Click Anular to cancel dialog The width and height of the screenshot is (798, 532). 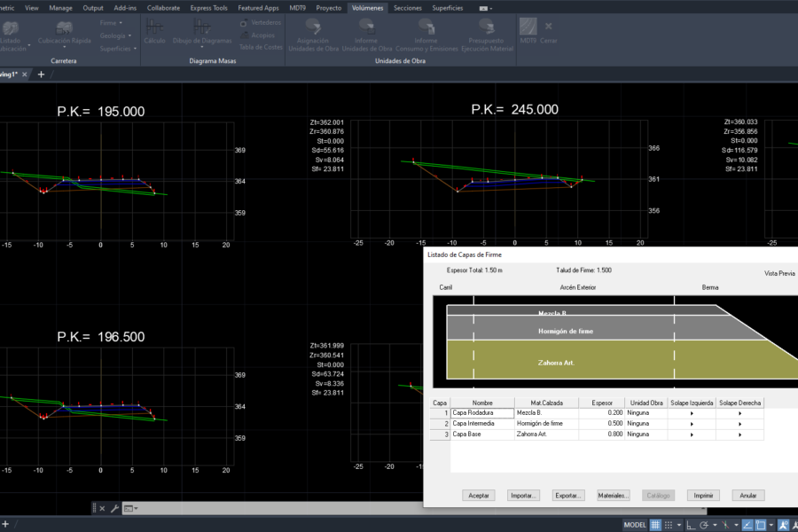748,496
